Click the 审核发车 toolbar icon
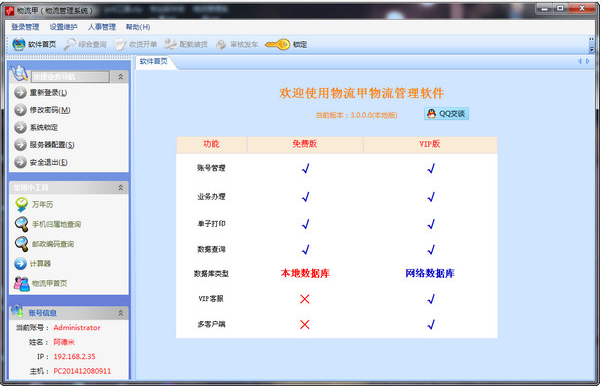Screen dimensions: 601x387 tap(221, 44)
